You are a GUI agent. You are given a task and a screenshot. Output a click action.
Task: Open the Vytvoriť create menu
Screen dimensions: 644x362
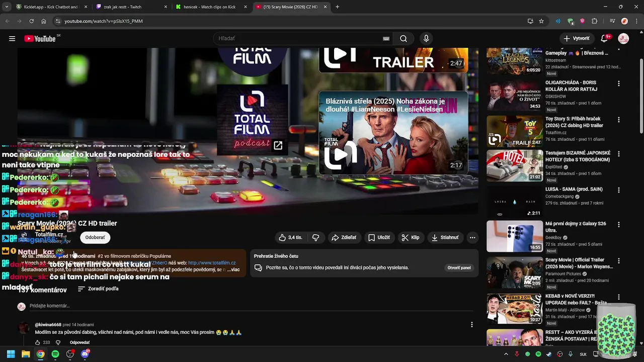577,39
